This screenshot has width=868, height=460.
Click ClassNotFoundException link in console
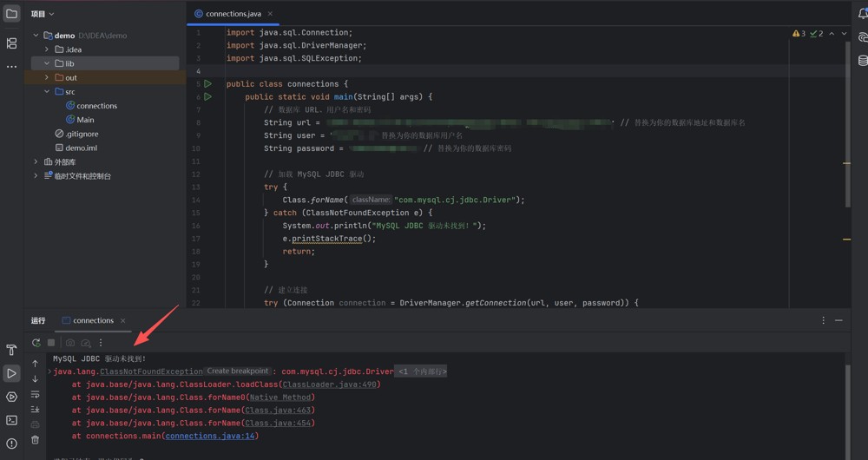click(x=151, y=371)
